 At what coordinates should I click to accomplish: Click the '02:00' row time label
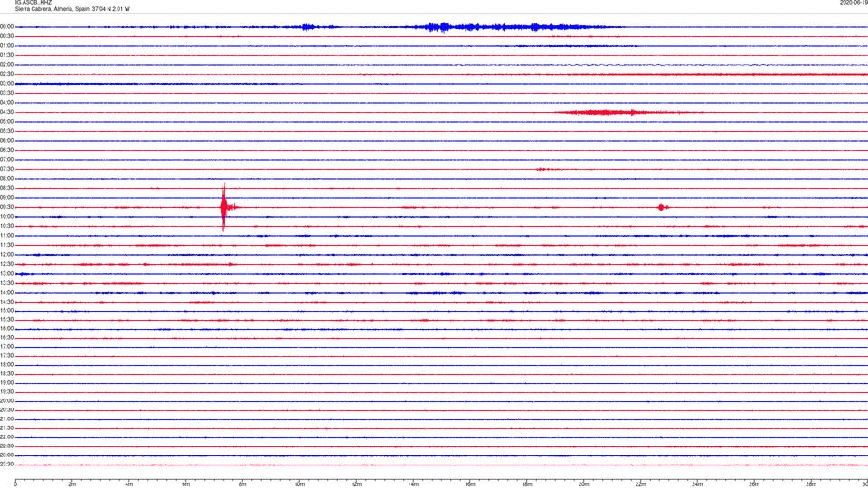6,65
